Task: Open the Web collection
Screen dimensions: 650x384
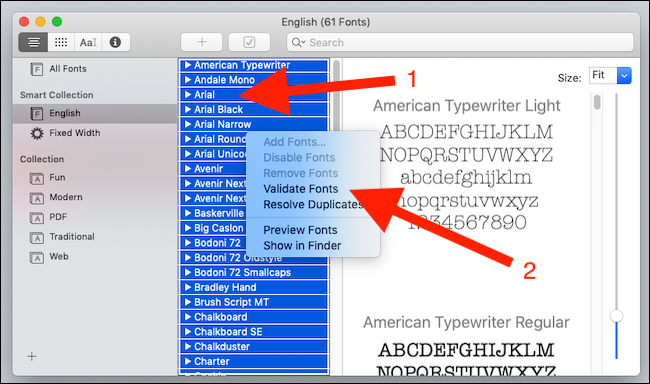Action: (59, 257)
